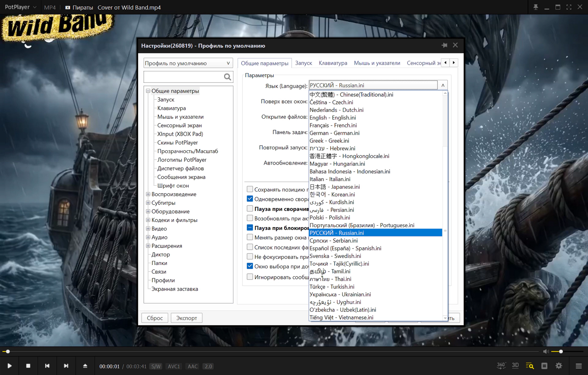The image size is (588, 375).
Task: Toggle the 'Окно выбора при до…' checkbox
Action: click(250, 266)
